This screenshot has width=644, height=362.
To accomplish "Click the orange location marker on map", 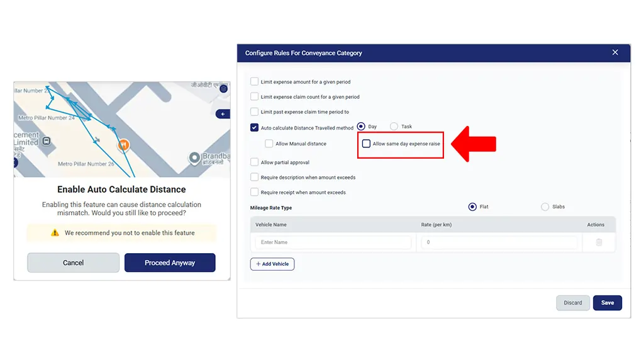I will 124,145.
